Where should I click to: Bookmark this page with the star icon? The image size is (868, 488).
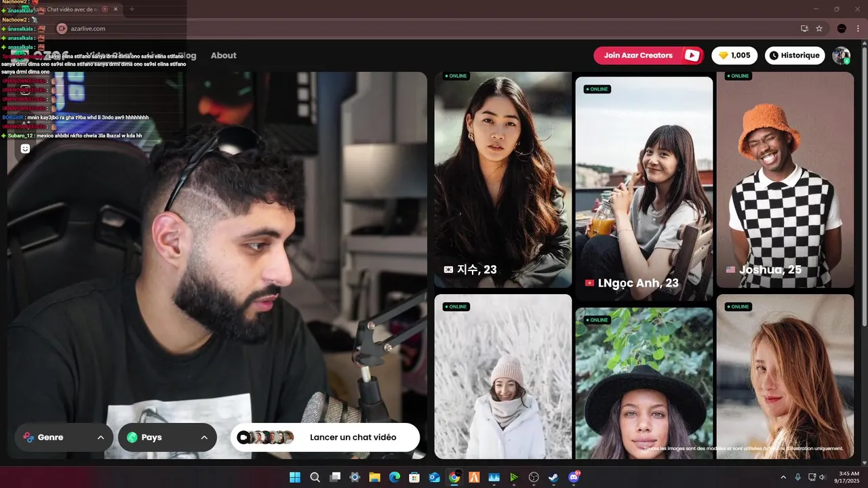click(819, 28)
